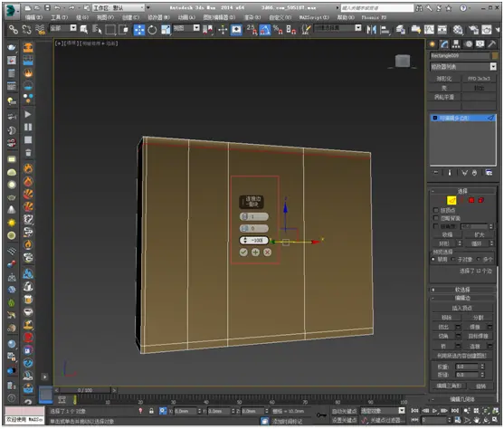
Task: Click the caddy Apply and Continue plus
Action: coord(255,253)
